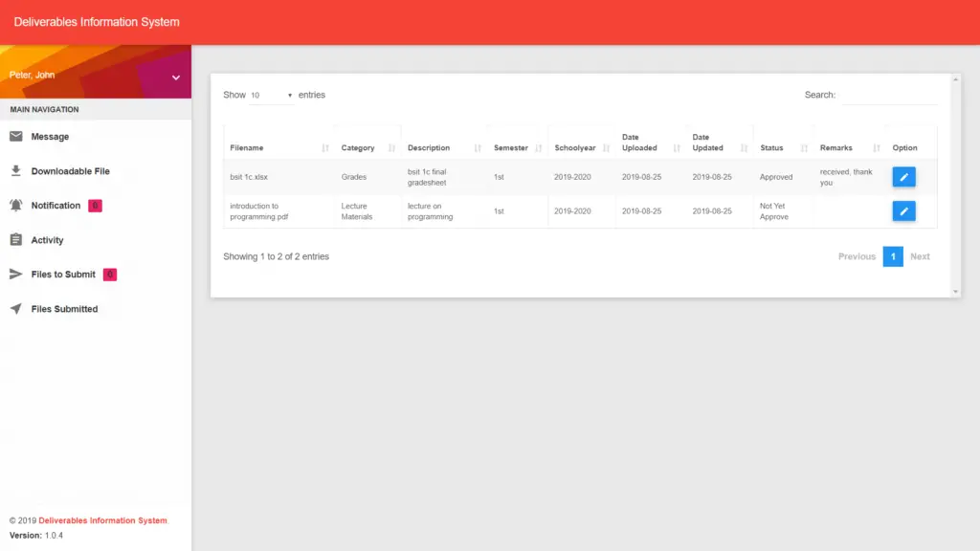This screenshot has height=551, width=980.
Task: Click the vertical scrollbar of the table panel
Action: coord(956,182)
